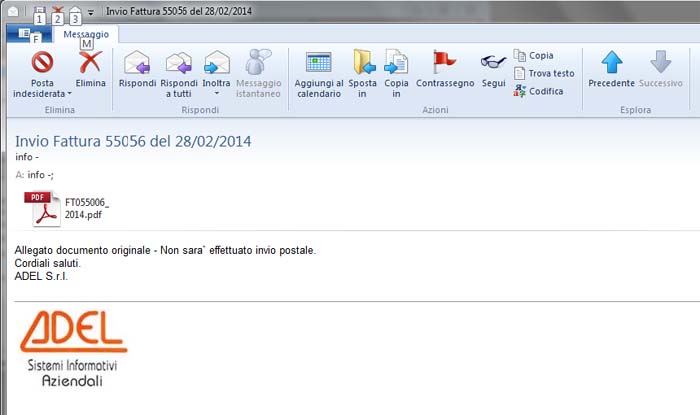Viewport: 700px width, 415px height.
Task: Click Rispondi a tutti icon
Action: click(179, 63)
